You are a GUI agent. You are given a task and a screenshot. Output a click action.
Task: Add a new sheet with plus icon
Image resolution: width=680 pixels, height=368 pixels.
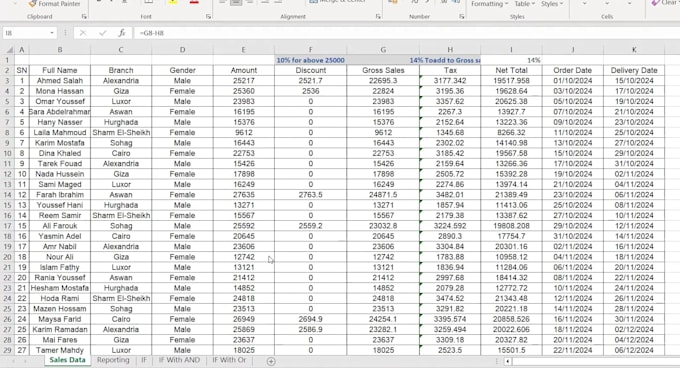point(271,361)
